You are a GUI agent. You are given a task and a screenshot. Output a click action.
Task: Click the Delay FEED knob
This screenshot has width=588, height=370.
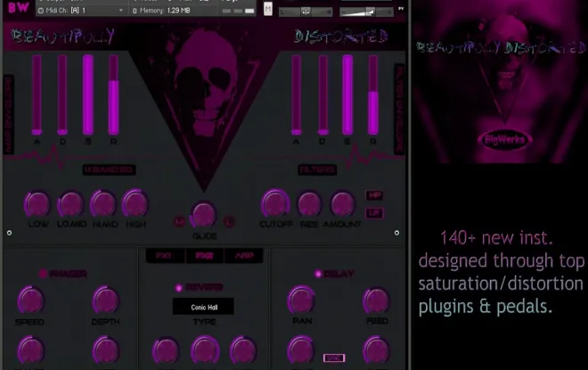point(377,300)
